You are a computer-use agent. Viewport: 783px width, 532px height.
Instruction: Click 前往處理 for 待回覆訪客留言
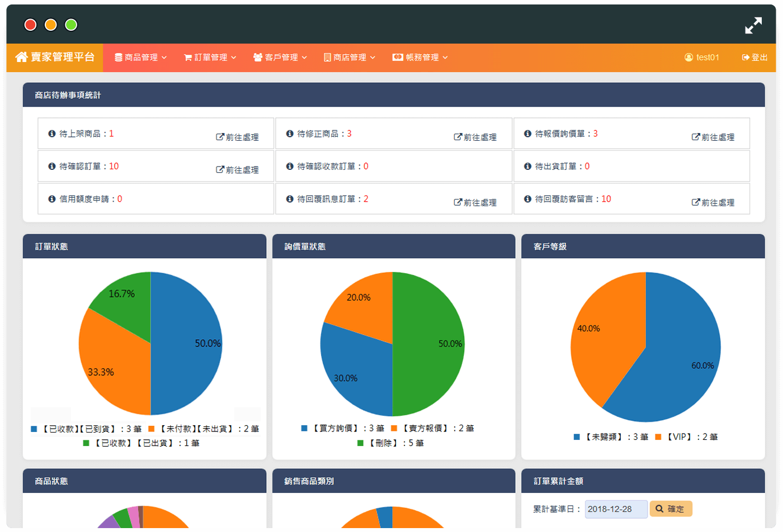pos(713,202)
